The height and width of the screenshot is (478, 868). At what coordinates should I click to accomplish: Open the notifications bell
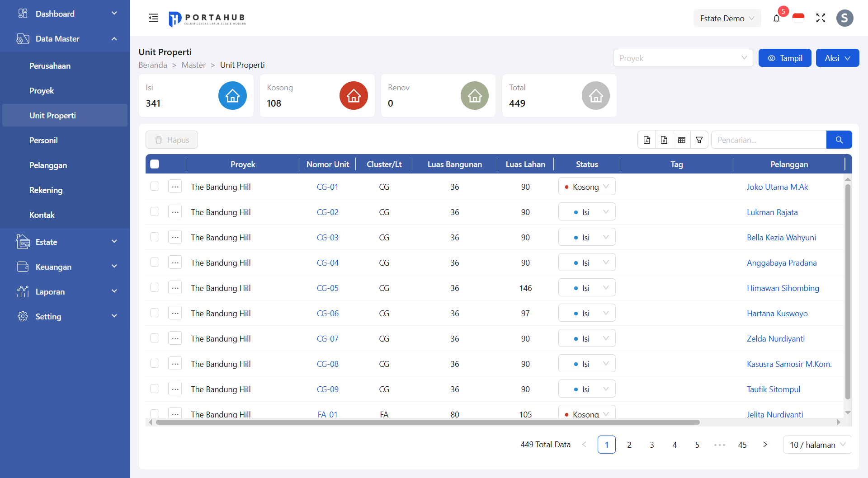pos(776,19)
